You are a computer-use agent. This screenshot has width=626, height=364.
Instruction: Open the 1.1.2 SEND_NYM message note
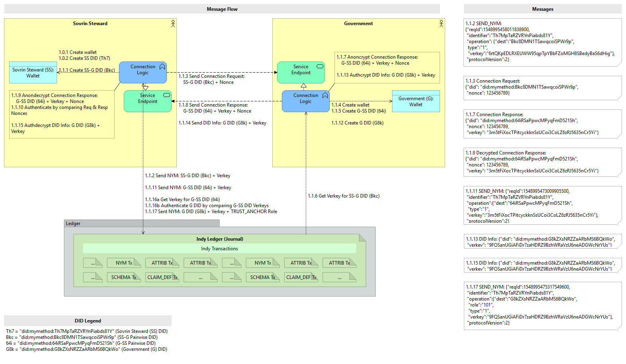(543, 42)
